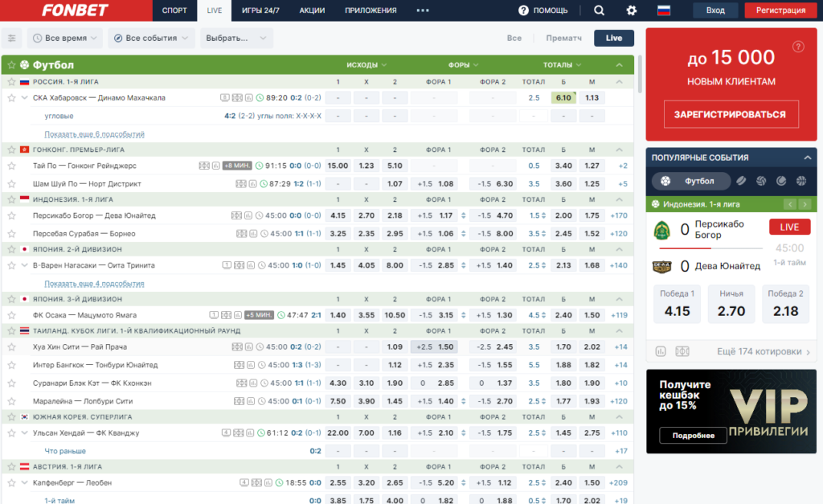Click Подробнее on VIP banner
The width and height of the screenshot is (823, 504).
tap(694, 435)
